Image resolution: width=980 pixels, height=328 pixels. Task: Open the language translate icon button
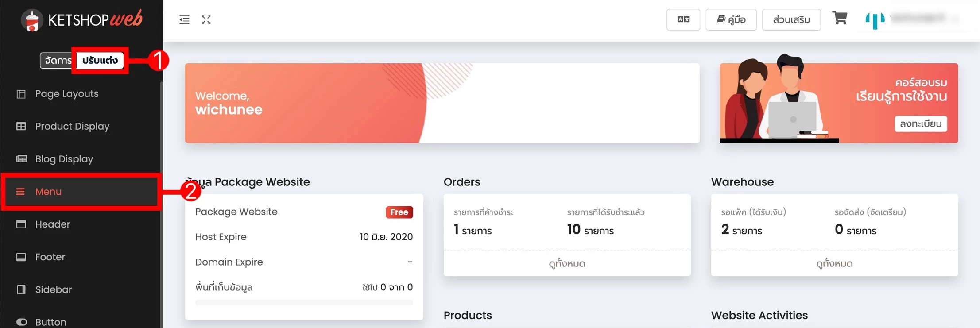point(683,19)
